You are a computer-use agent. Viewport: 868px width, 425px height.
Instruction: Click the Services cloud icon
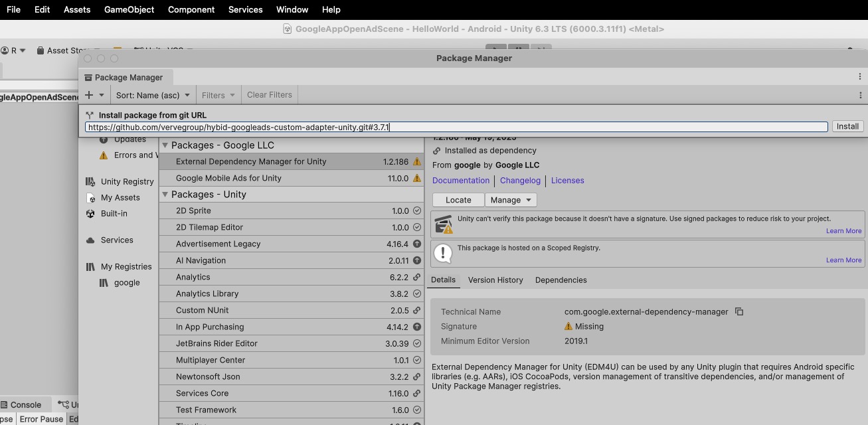tap(90, 240)
